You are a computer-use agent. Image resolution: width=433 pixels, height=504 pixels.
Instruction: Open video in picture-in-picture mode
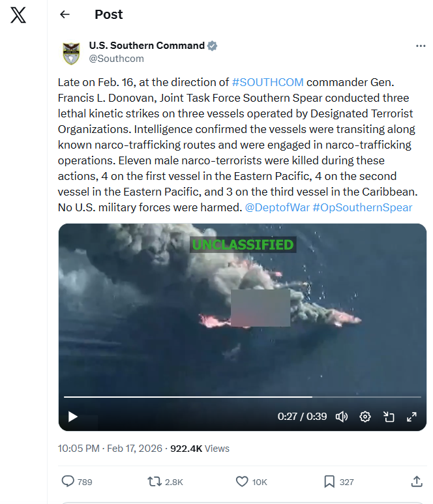[389, 417]
